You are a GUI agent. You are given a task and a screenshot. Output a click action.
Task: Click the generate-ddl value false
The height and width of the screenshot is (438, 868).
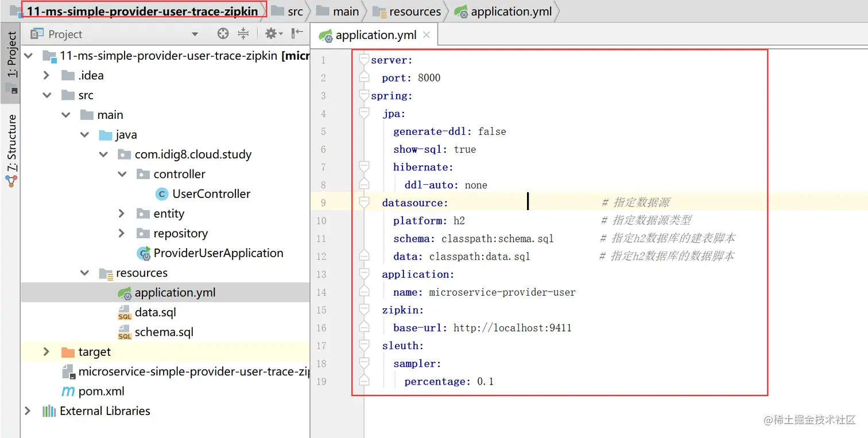click(x=492, y=131)
